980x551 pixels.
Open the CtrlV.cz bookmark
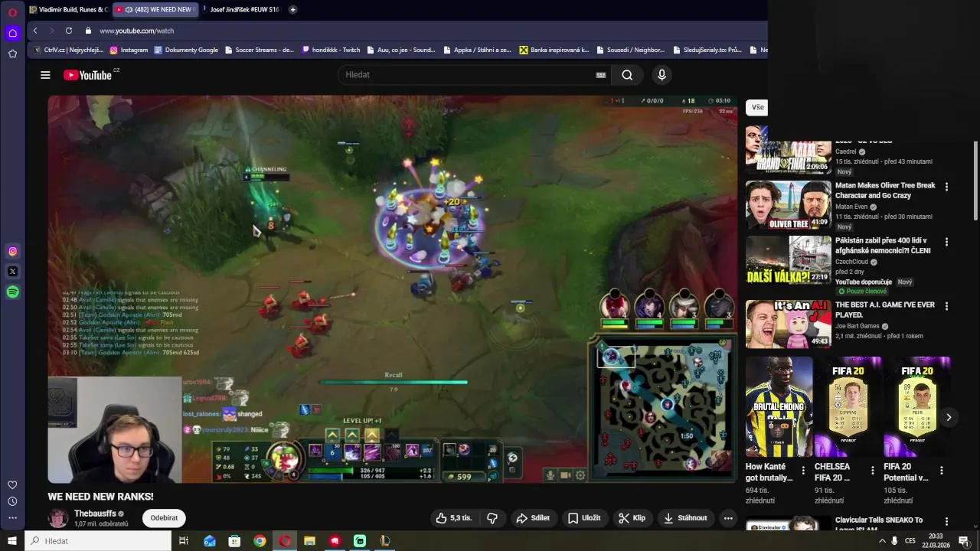click(x=69, y=50)
